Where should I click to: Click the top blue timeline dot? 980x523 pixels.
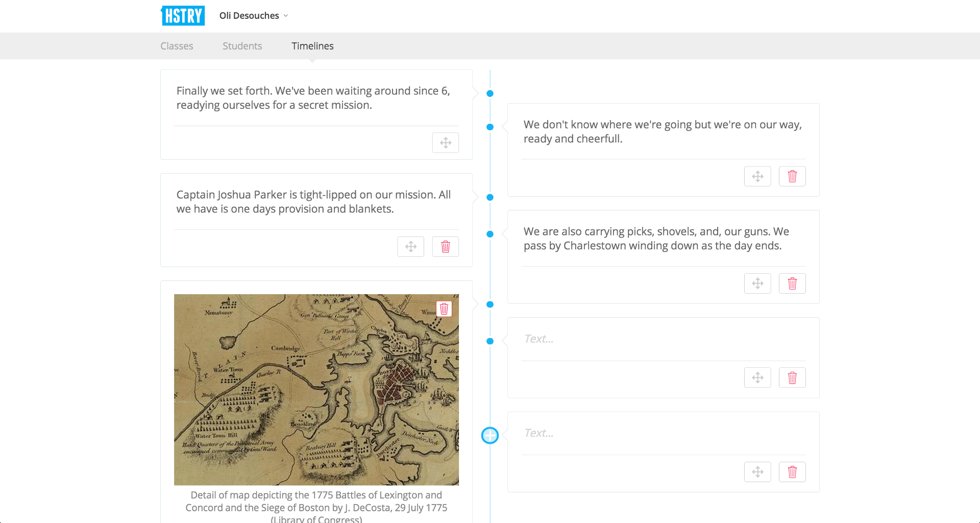[489, 93]
